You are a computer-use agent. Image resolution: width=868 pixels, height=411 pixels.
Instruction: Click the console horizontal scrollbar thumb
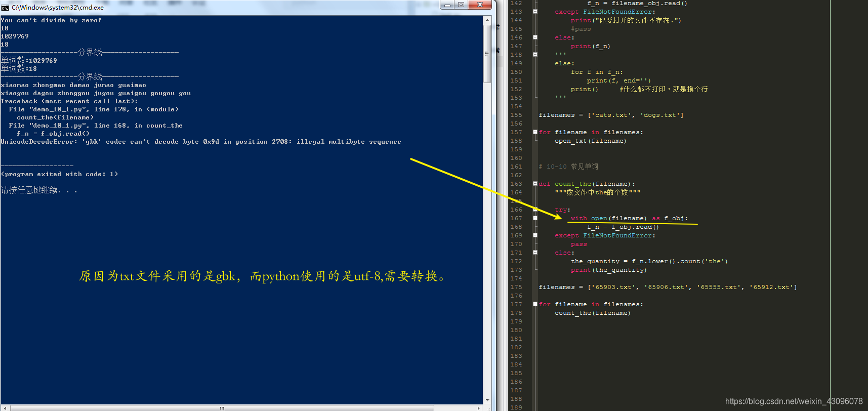click(x=222, y=408)
